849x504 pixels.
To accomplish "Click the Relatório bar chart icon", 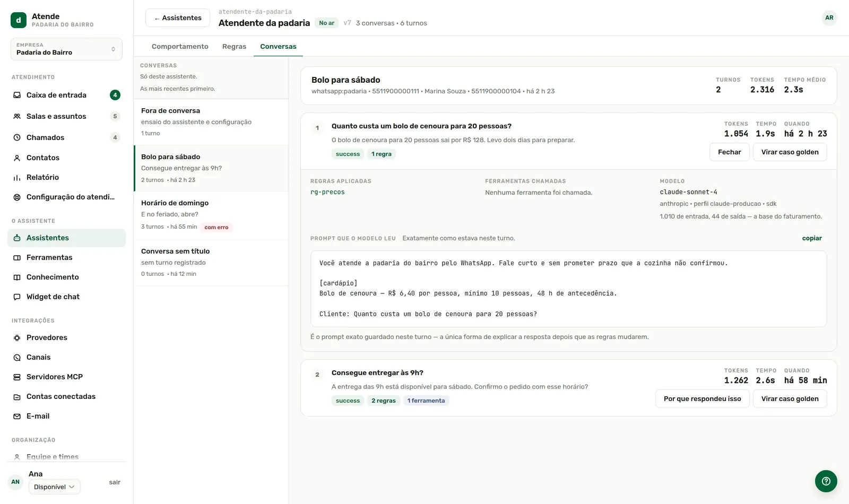I will point(17,177).
